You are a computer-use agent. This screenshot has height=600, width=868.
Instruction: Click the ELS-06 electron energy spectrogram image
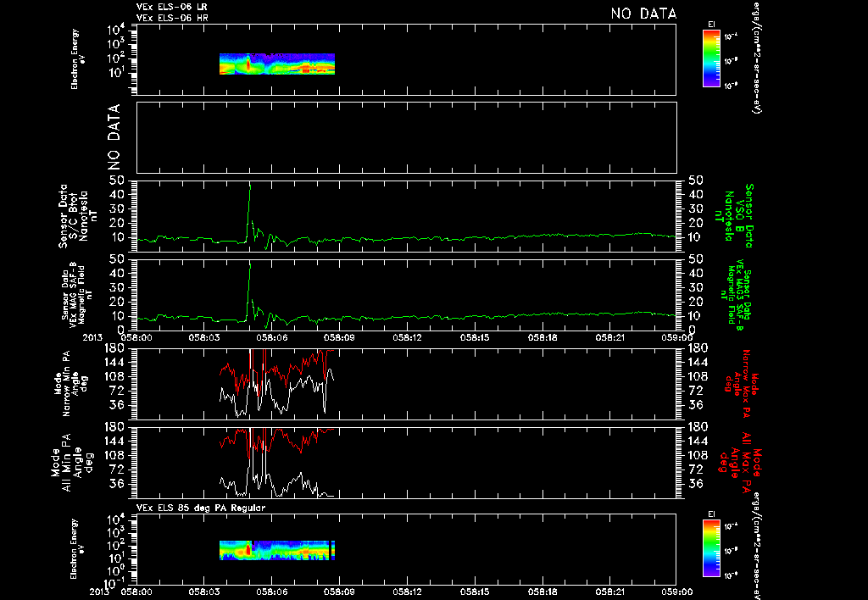coord(277,64)
